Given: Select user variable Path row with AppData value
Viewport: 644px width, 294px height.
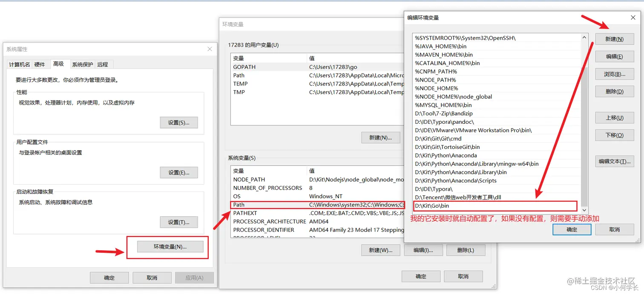Looking at the screenshot, I should coord(317,75).
